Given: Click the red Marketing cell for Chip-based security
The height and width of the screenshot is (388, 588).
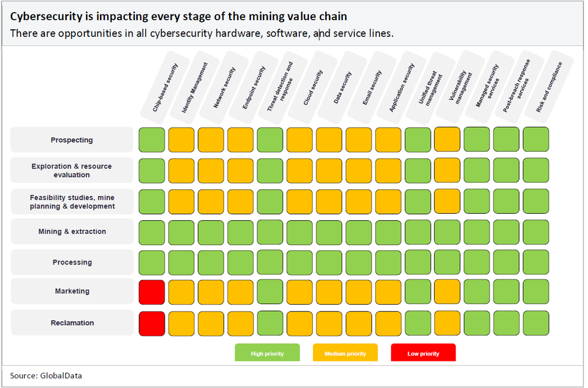Looking at the screenshot, I should [x=152, y=292].
